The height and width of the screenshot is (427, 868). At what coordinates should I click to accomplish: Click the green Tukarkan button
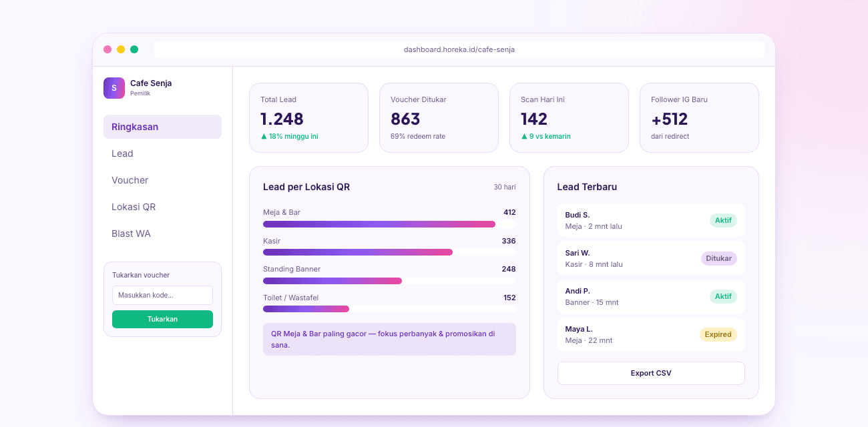[x=162, y=319]
